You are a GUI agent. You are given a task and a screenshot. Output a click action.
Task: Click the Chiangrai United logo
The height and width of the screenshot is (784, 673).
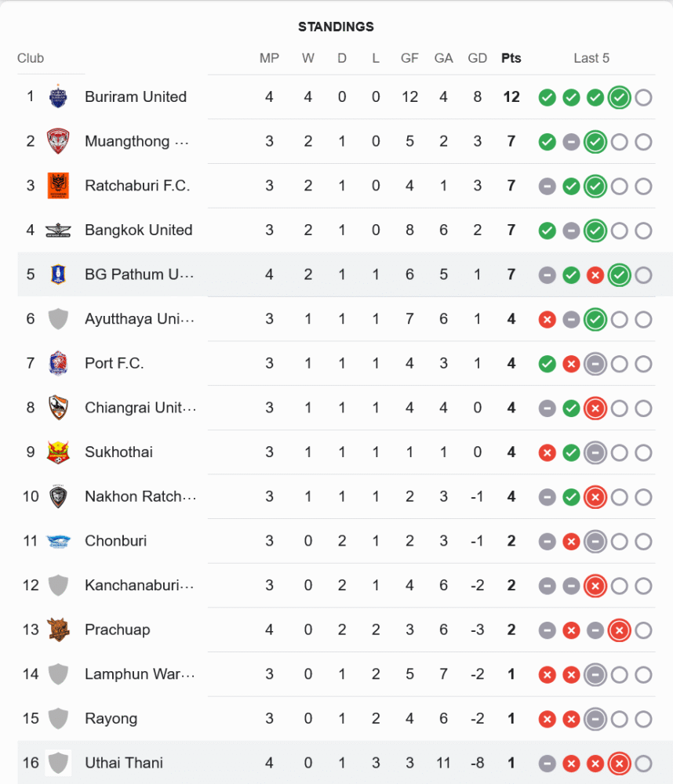tap(58, 408)
